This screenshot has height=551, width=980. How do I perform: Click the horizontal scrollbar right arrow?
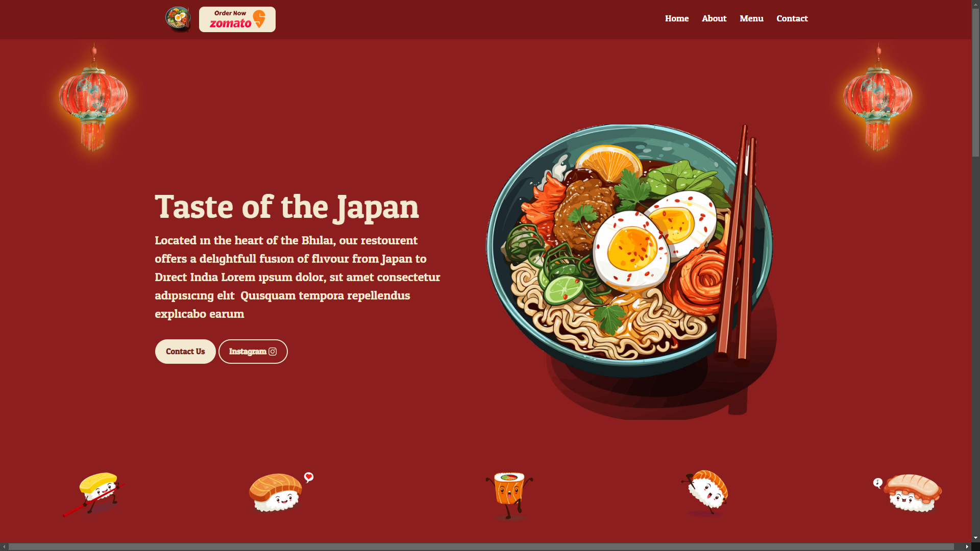(967, 546)
